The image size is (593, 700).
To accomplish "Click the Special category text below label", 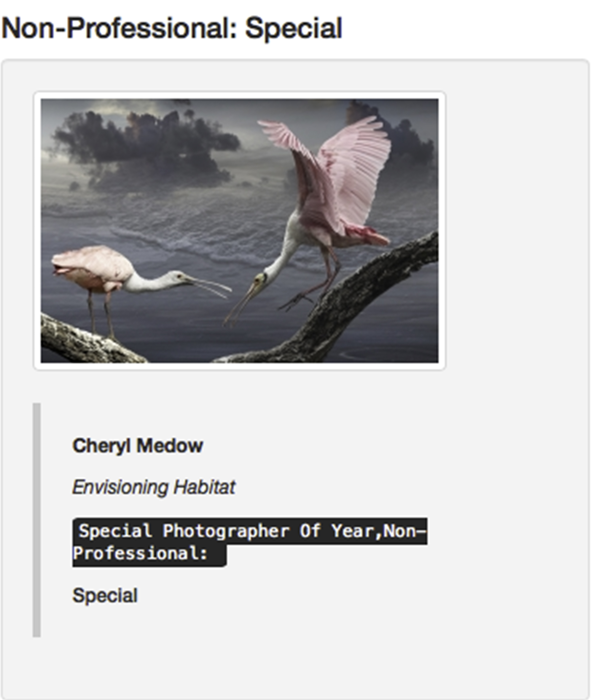I will click(x=105, y=596).
